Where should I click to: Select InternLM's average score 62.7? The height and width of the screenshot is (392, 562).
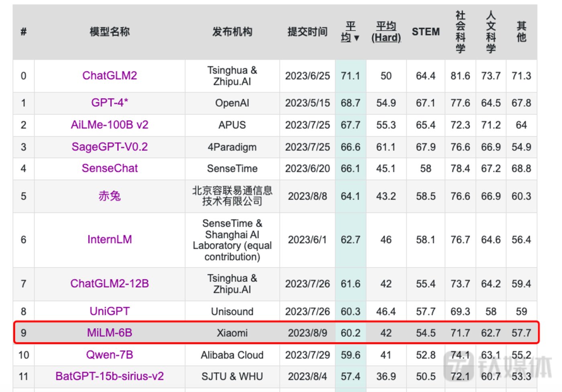click(x=350, y=240)
